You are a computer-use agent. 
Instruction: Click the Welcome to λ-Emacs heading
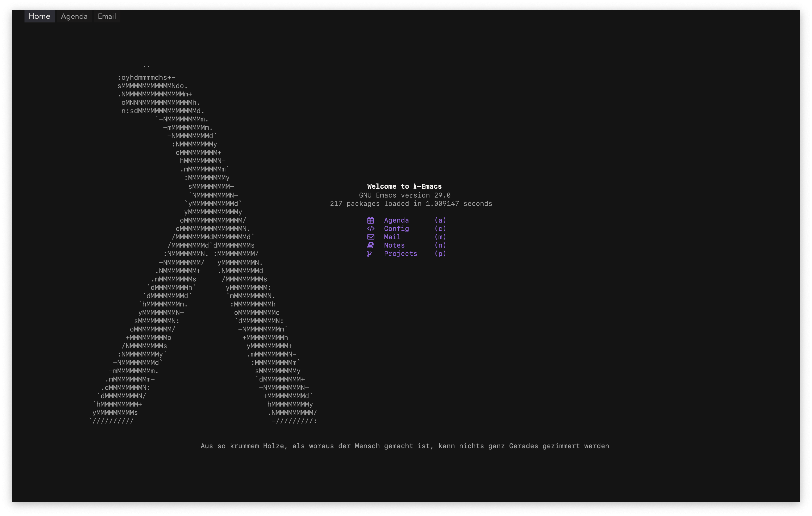[x=404, y=186]
